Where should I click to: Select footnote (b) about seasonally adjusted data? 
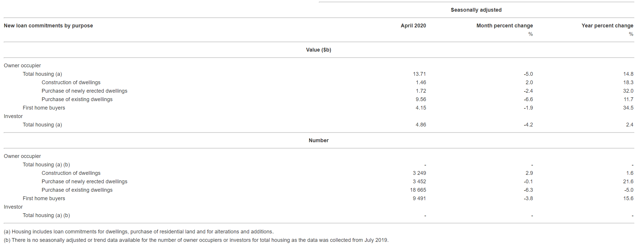196,240
